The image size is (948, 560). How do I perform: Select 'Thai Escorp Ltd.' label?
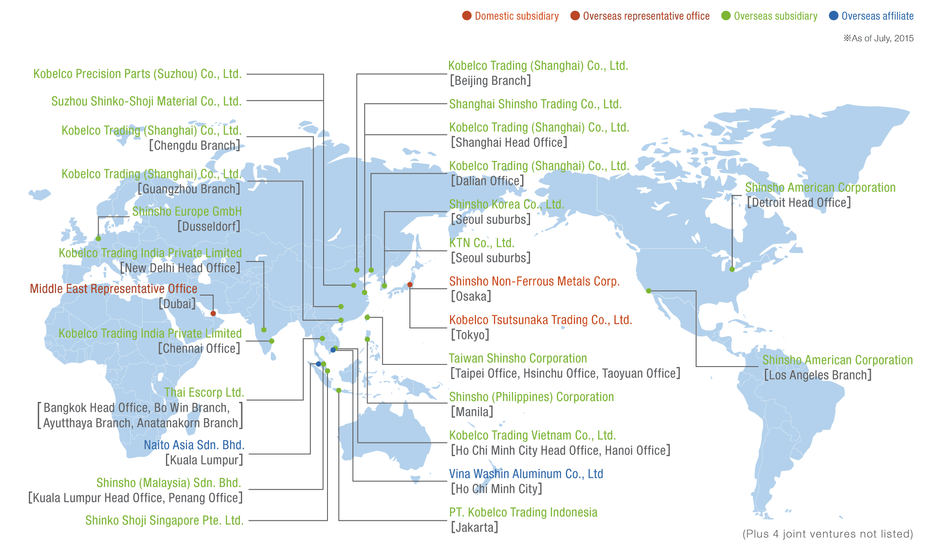tap(204, 393)
